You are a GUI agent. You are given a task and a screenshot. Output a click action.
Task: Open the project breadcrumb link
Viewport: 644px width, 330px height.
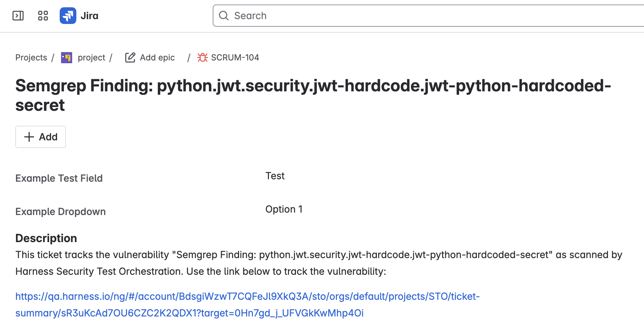pyautogui.click(x=91, y=58)
